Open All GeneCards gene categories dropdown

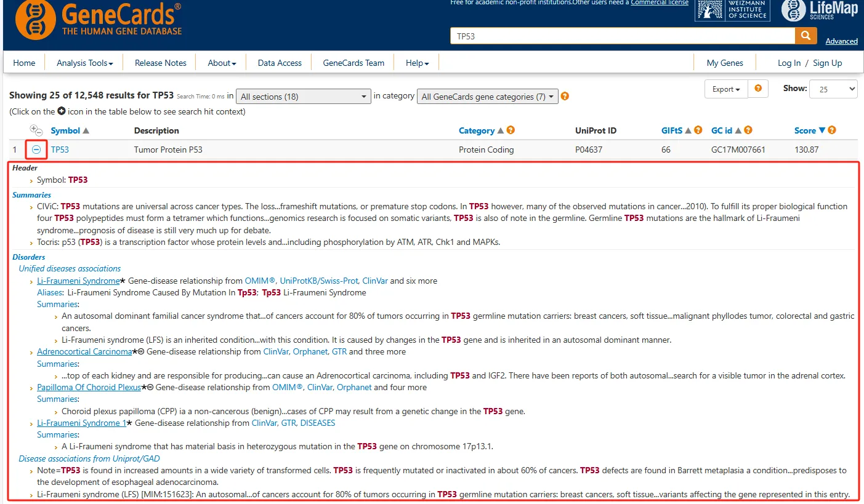[x=487, y=97]
